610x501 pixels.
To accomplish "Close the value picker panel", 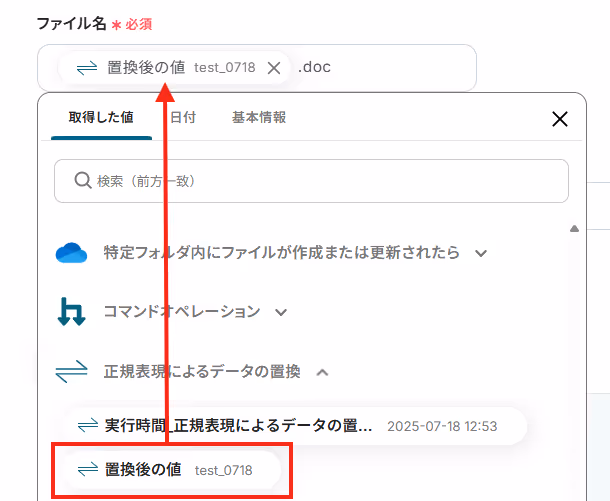I will point(560,119).
